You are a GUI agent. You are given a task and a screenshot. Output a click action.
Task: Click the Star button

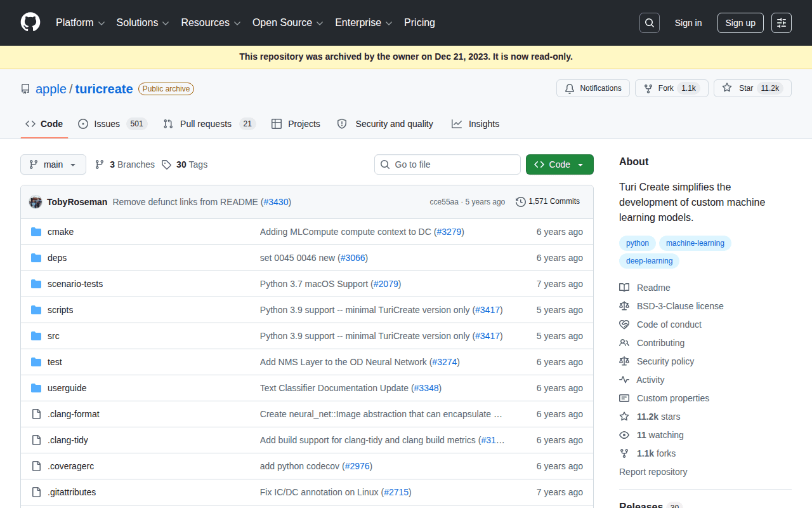pos(752,88)
